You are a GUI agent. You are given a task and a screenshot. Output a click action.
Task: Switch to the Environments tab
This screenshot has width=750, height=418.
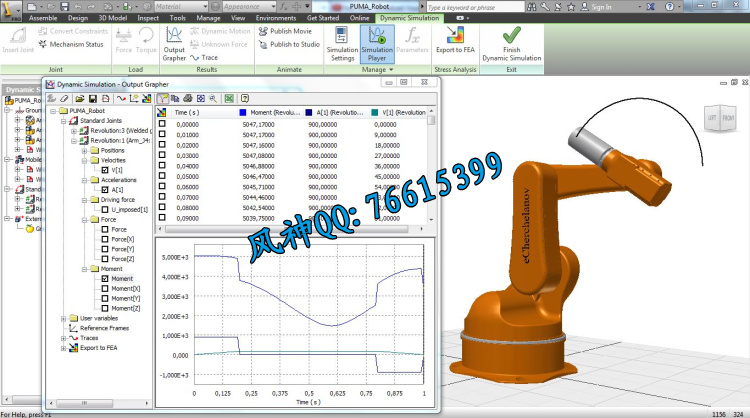click(276, 18)
